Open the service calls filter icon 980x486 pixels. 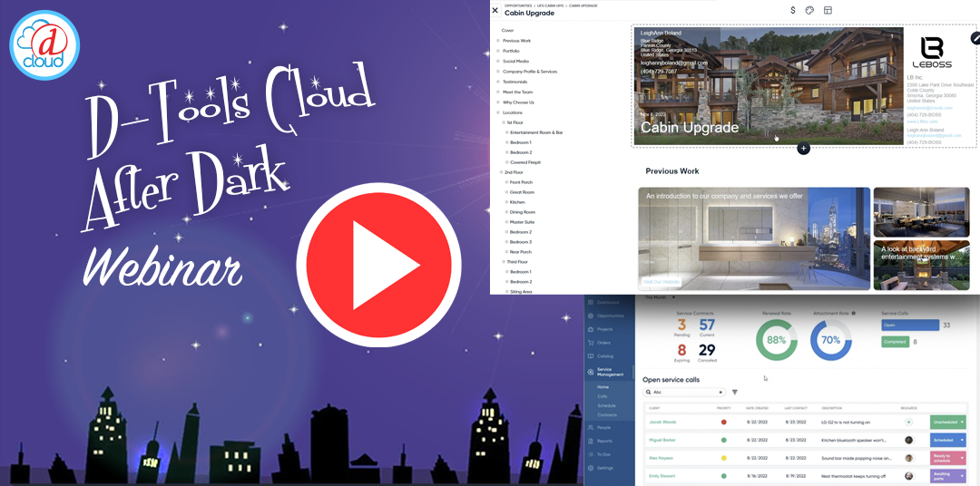click(734, 393)
